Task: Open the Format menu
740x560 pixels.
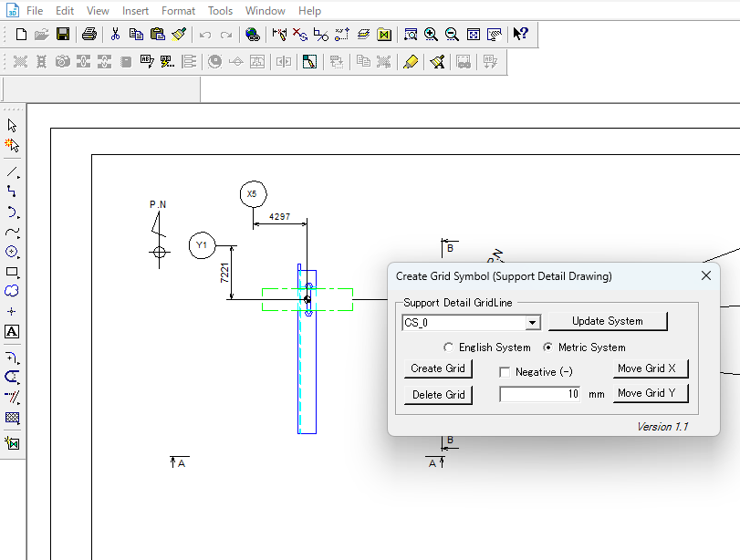Action: coord(178,11)
